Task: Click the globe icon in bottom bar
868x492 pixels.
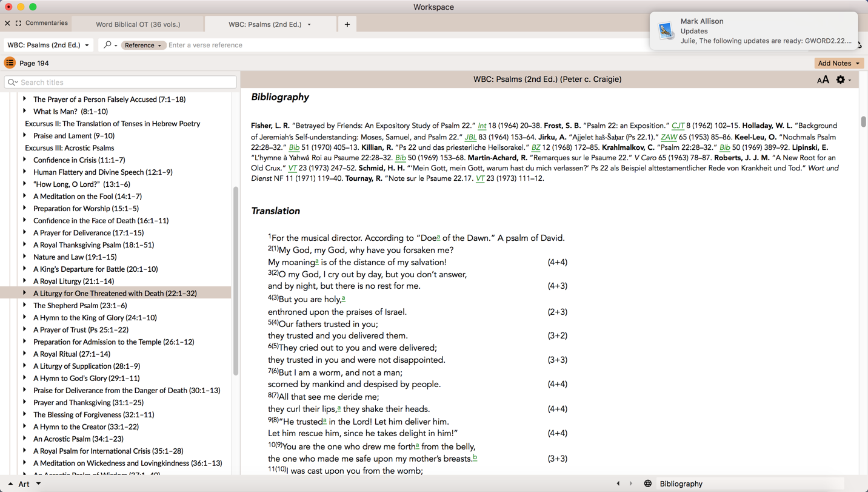Action: pos(647,484)
